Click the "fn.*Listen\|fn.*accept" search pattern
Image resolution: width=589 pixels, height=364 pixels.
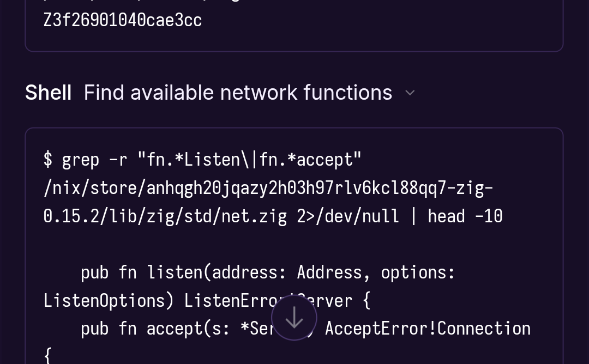[x=249, y=160]
